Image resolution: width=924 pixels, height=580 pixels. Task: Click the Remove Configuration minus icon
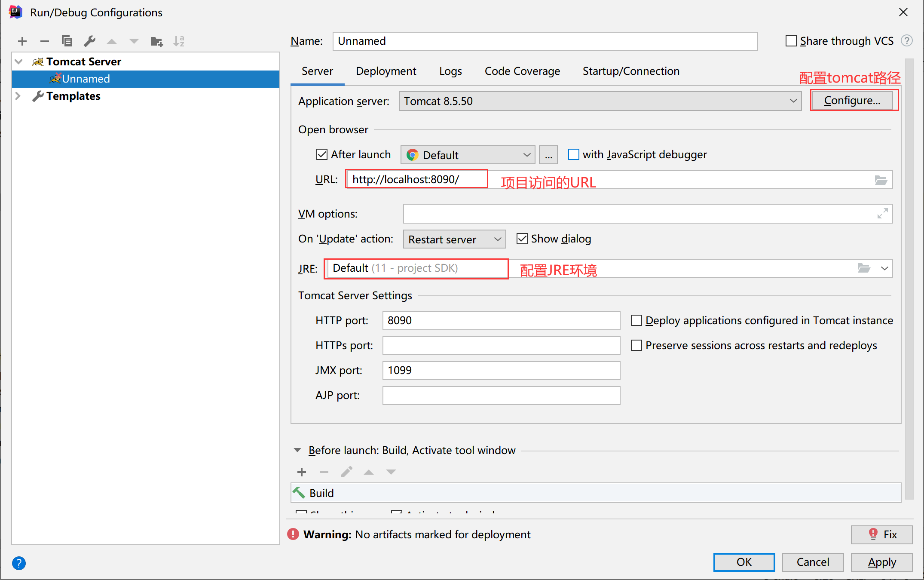coord(45,41)
